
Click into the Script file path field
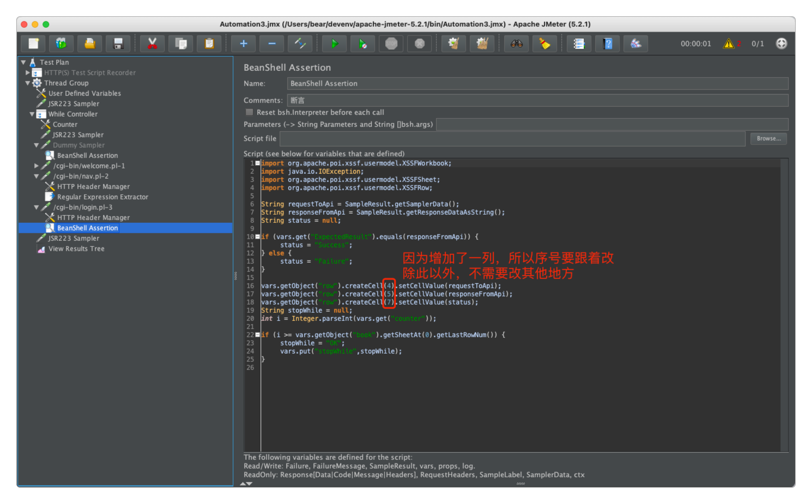click(x=512, y=138)
